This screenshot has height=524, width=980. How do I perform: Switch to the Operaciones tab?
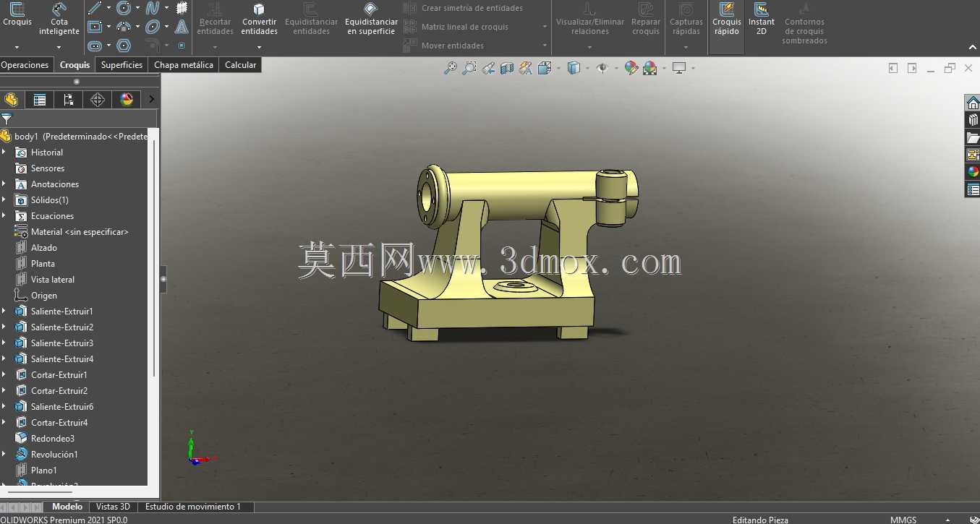click(x=25, y=65)
